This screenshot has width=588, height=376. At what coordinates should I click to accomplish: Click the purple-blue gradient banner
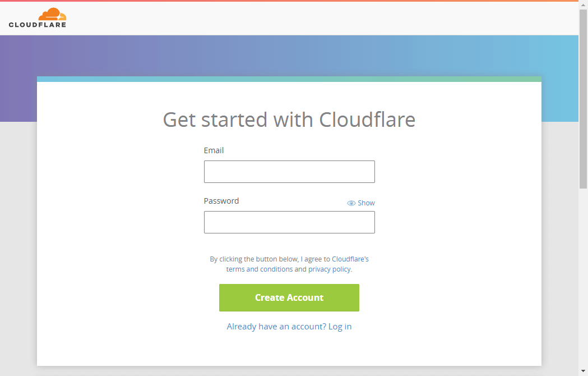280,55
